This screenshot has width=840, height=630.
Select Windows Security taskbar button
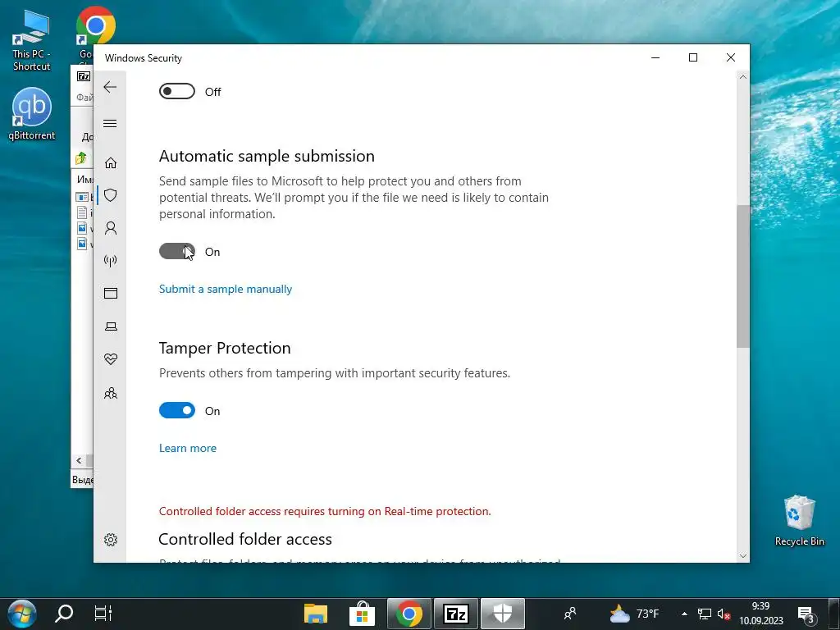503,614
